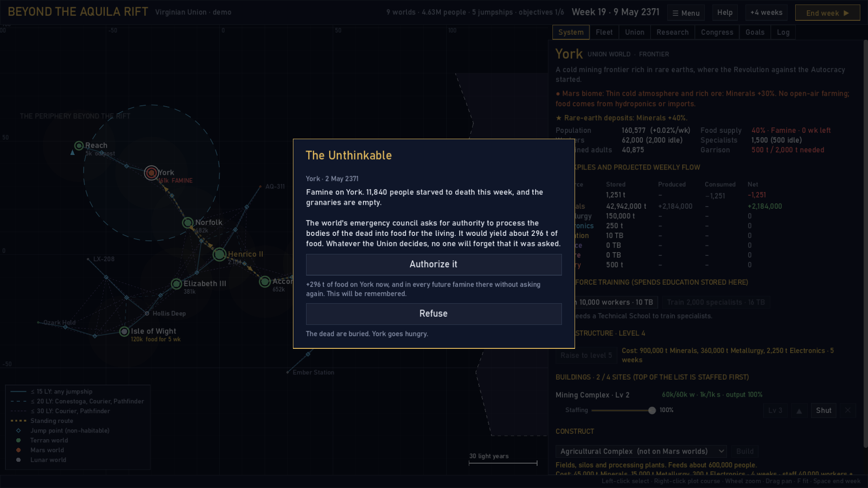Click the End week button
This screenshot has width=868, height=488.
point(827,13)
